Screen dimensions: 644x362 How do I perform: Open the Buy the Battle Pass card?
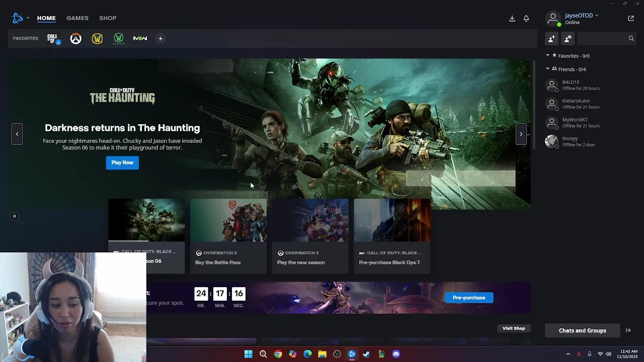point(228,236)
